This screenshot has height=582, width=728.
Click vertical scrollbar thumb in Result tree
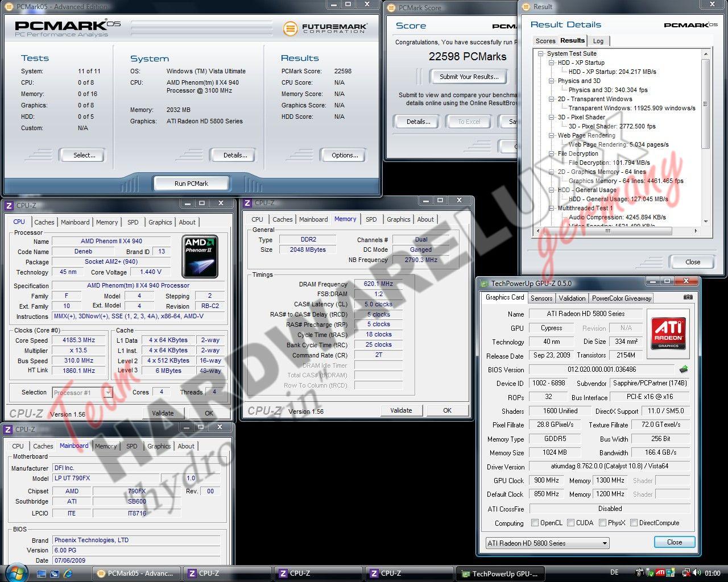tap(705, 103)
